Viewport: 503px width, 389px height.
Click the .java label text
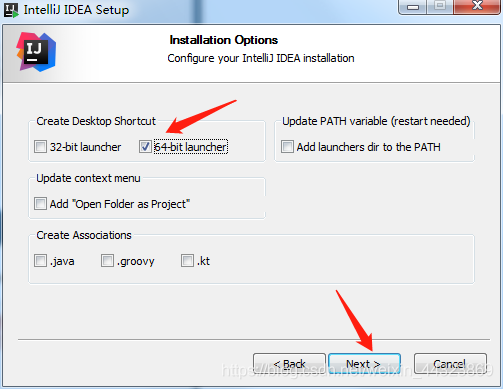click(62, 261)
